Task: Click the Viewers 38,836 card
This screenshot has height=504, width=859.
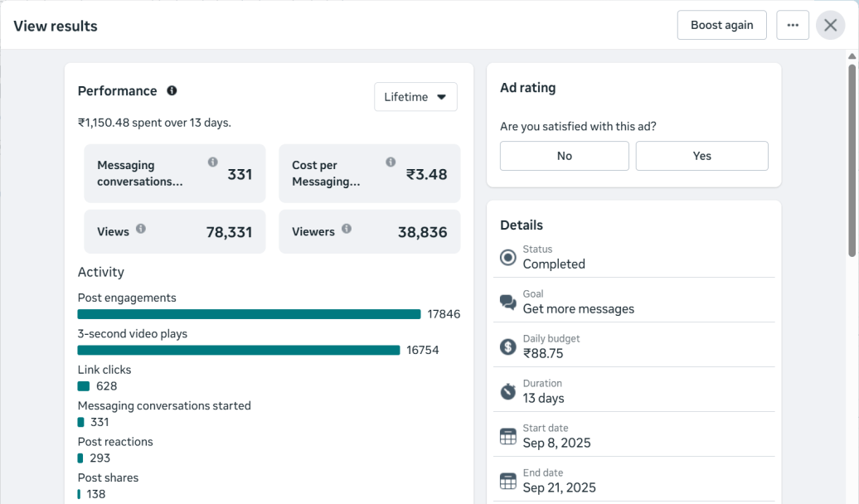Action: click(x=370, y=232)
